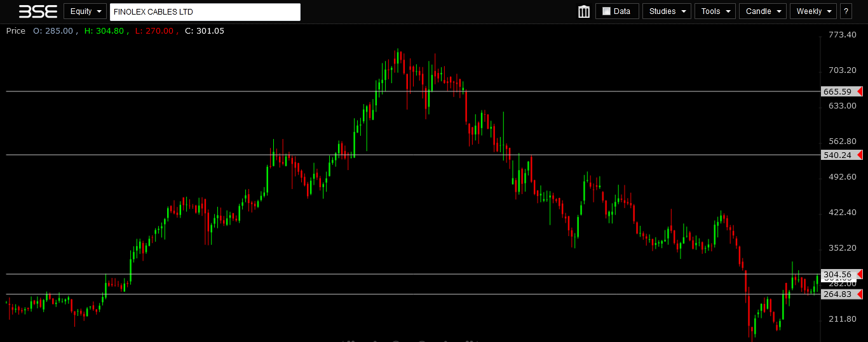Click red arrow marker beside 304.56
The width and height of the screenshot is (868, 342).
[859, 274]
